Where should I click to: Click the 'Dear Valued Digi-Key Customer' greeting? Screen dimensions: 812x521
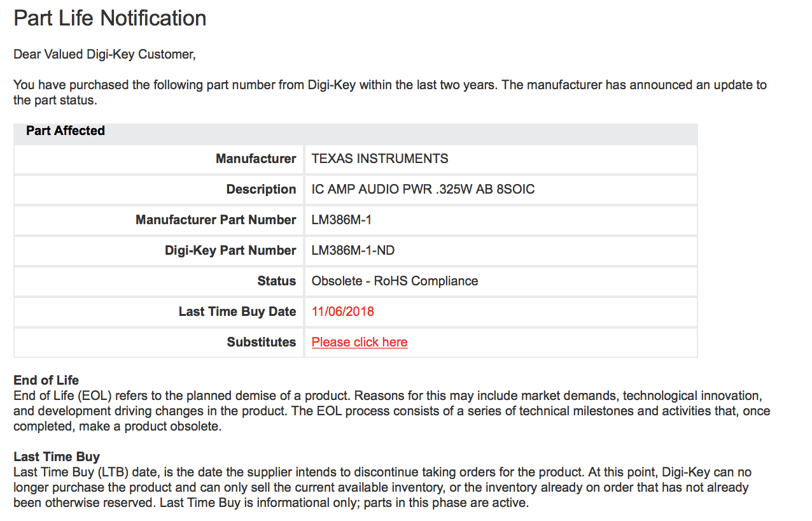[104, 54]
